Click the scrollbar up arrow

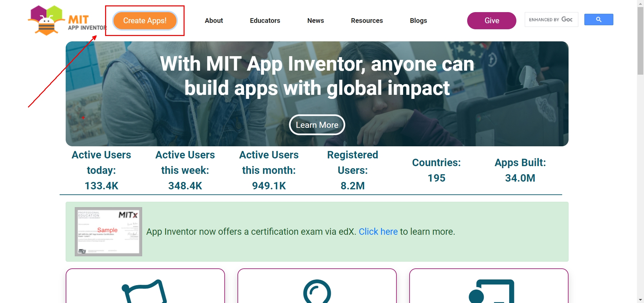click(x=640, y=3)
